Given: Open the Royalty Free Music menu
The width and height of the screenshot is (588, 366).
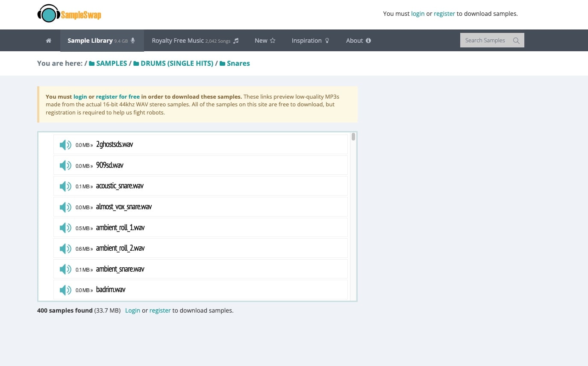Looking at the screenshot, I should (195, 41).
